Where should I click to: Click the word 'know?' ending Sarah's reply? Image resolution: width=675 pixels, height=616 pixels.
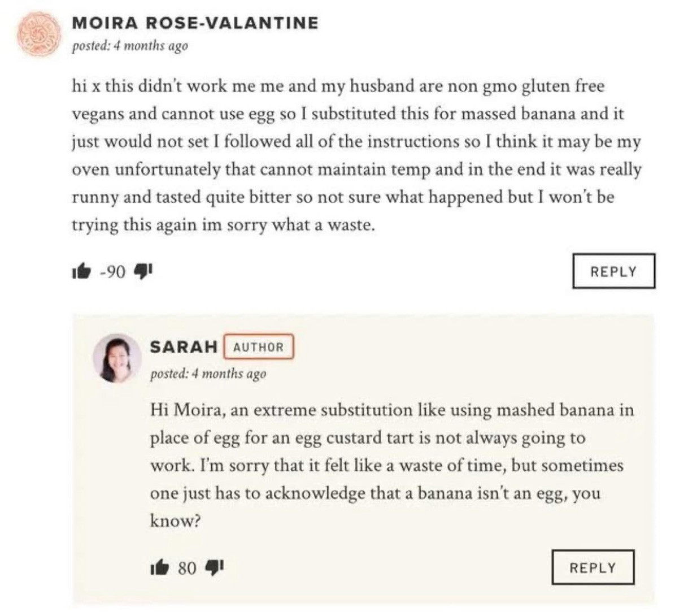click(175, 521)
